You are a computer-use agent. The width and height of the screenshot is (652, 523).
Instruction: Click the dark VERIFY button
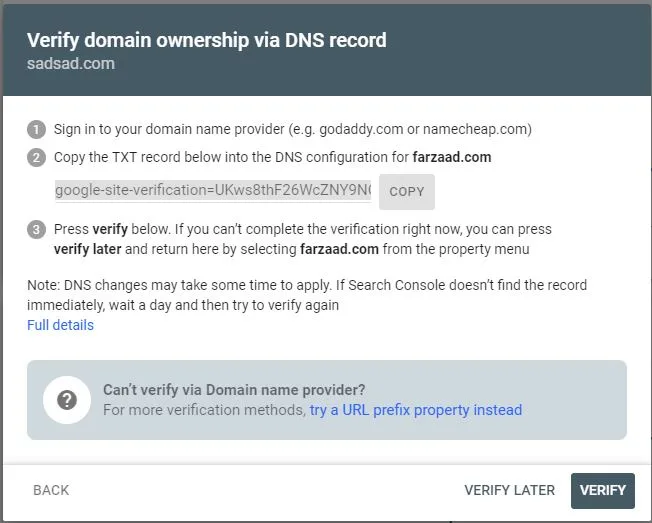[x=603, y=491]
